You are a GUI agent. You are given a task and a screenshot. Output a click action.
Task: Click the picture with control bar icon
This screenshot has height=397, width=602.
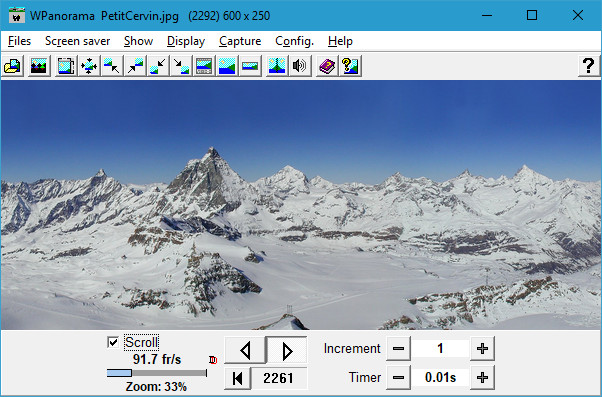click(204, 66)
